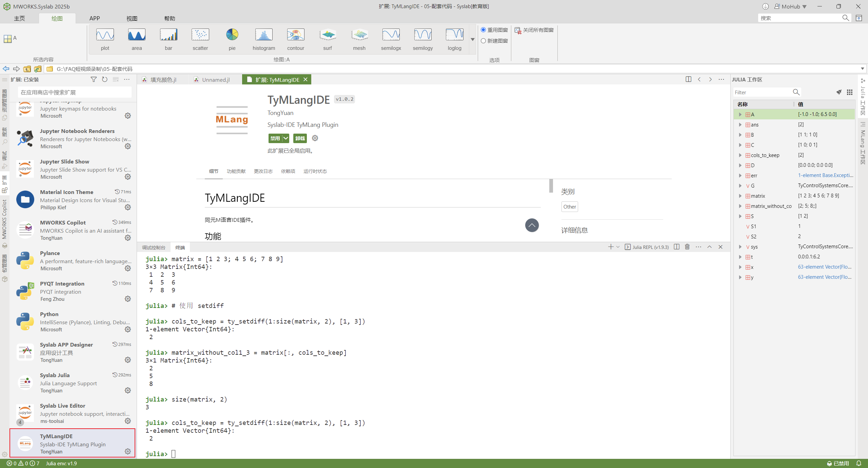Viewport: 868px width, 468px height.
Task: Expand variable A in the workspace
Action: tap(740, 115)
